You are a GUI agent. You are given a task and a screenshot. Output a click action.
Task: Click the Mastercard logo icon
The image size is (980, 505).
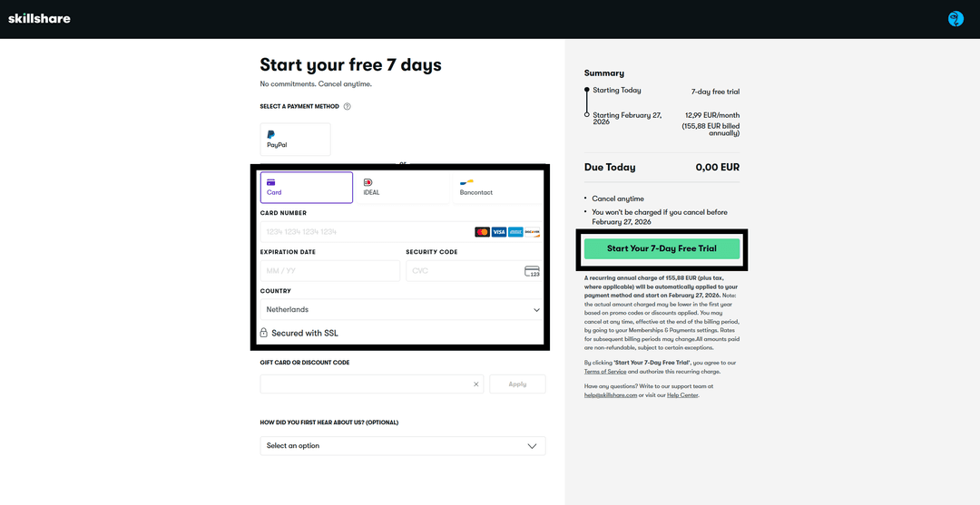click(x=482, y=232)
